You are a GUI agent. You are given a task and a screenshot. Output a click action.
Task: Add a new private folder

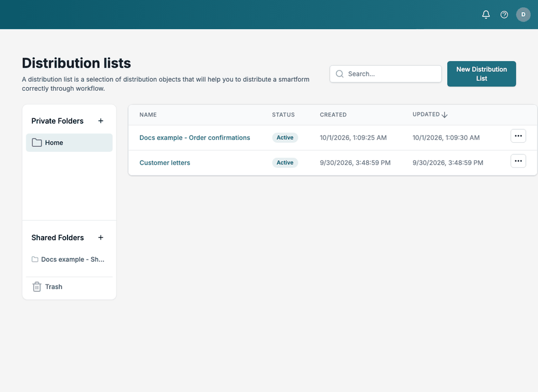100,121
